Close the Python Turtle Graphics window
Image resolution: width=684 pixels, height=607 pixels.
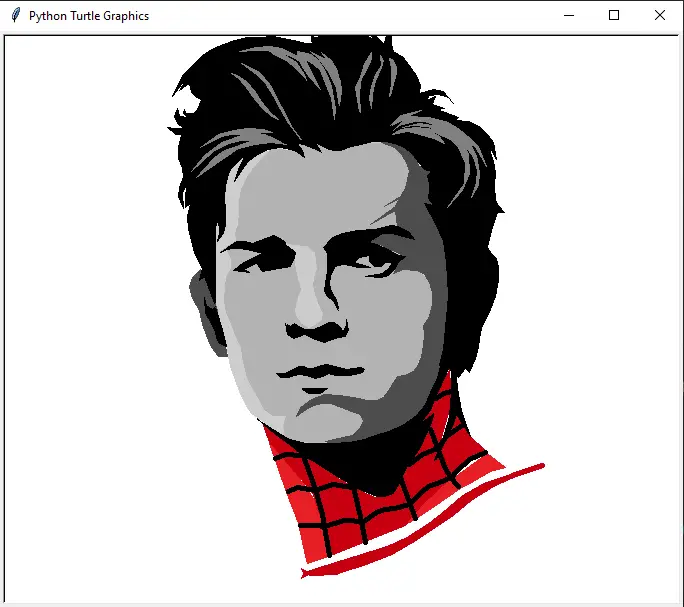click(660, 16)
